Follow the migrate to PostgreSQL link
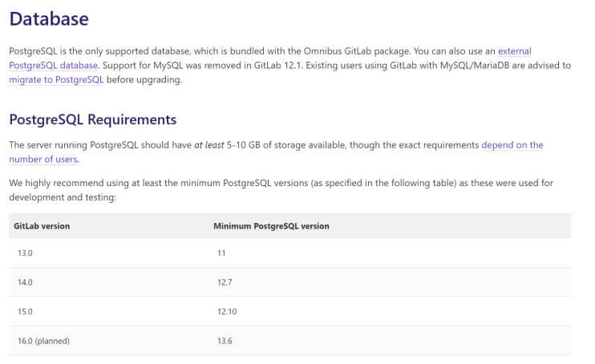 coord(56,79)
